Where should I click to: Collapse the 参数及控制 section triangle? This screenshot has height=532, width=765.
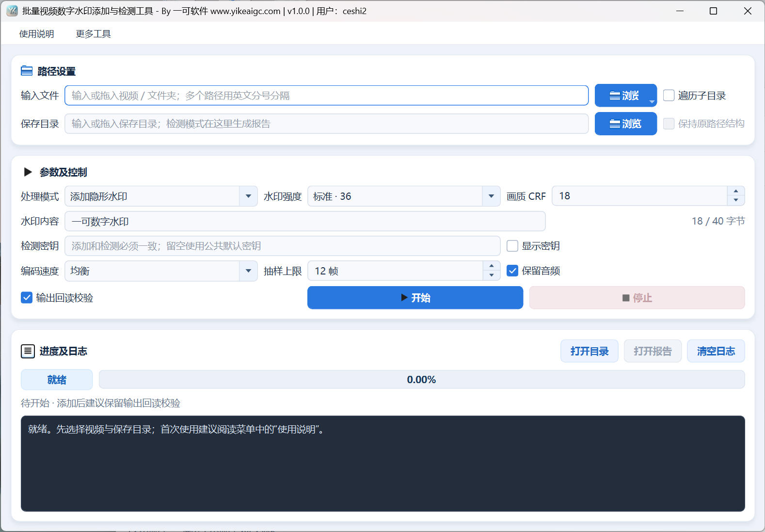tap(28, 172)
